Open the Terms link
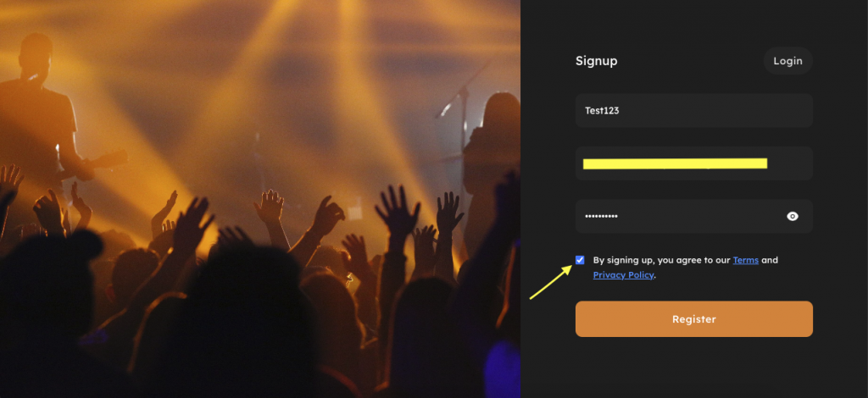This screenshot has height=398, width=868. [x=745, y=260]
